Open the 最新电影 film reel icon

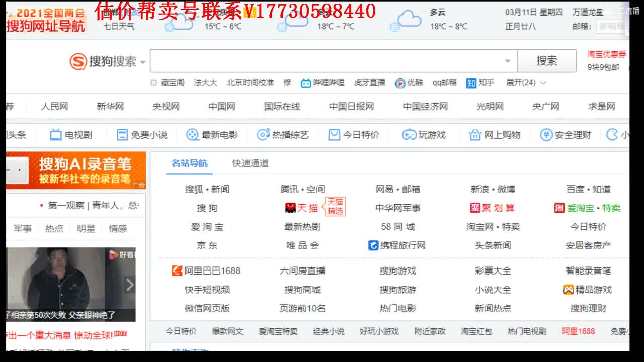[192, 135]
